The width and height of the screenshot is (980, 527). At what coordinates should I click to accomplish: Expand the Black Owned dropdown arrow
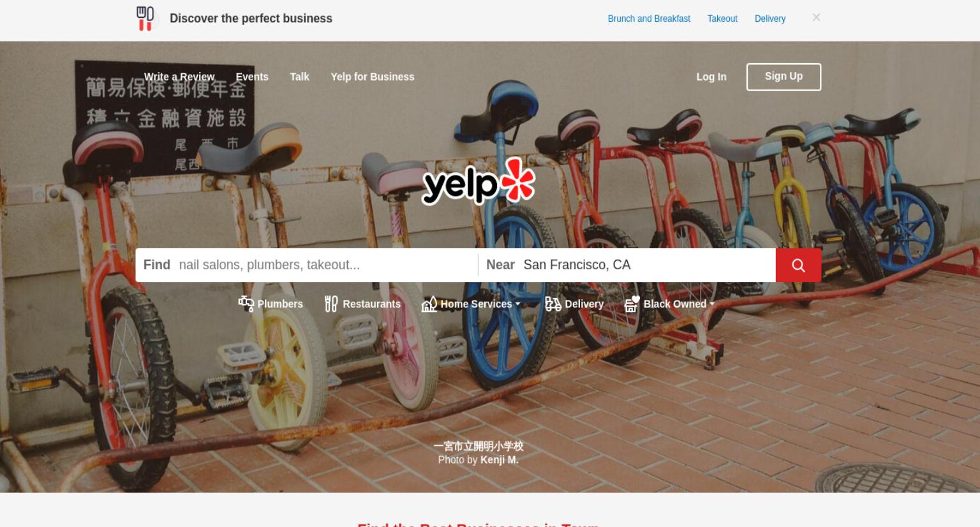(x=712, y=304)
